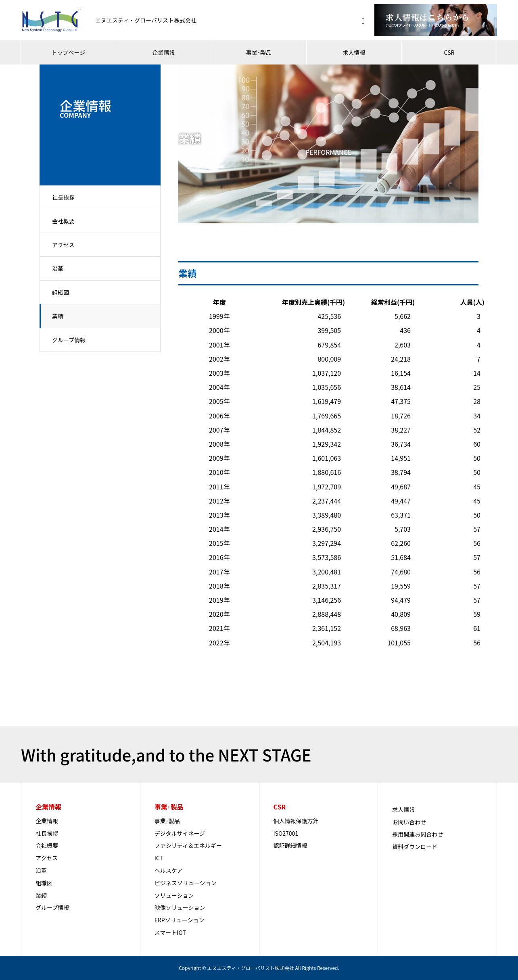
Task: Select 事業·製品 in the main navigation
Action: click(x=259, y=52)
